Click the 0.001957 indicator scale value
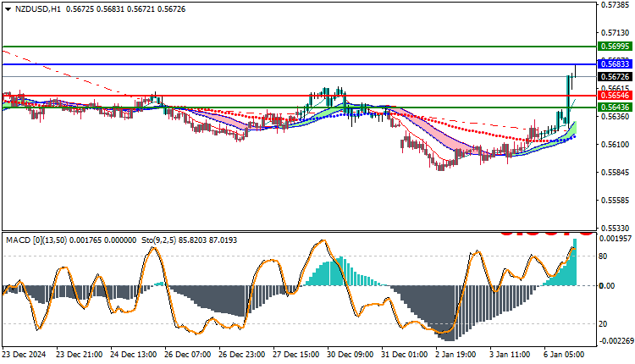 (616, 239)
